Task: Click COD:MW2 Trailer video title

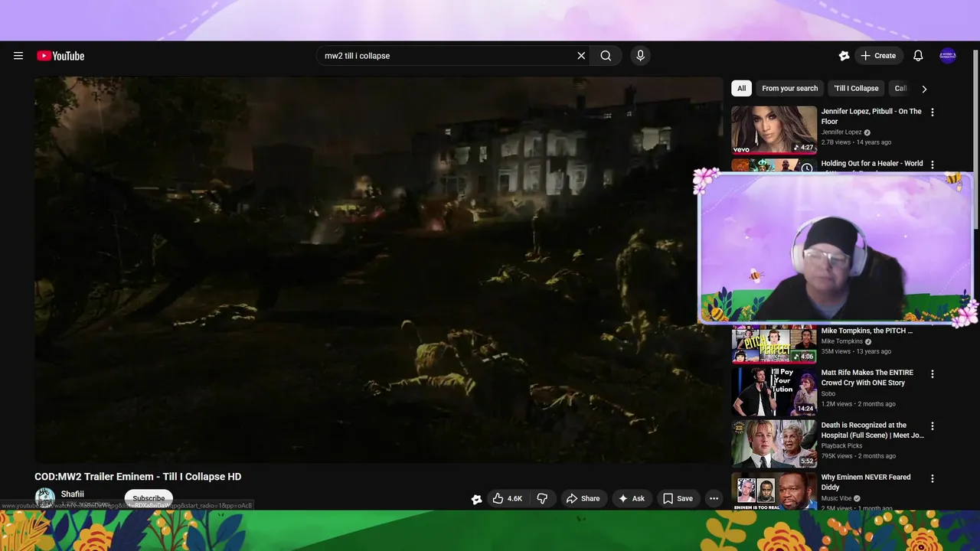Action: (x=138, y=477)
